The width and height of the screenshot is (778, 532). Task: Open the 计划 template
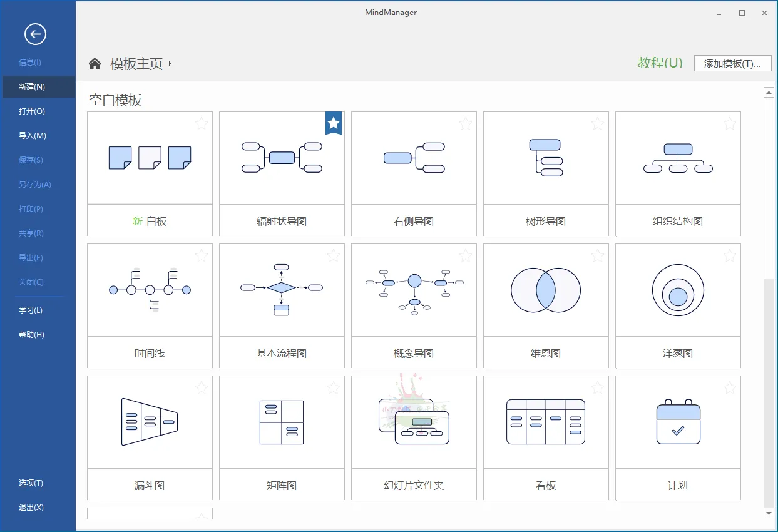(678, 422)
